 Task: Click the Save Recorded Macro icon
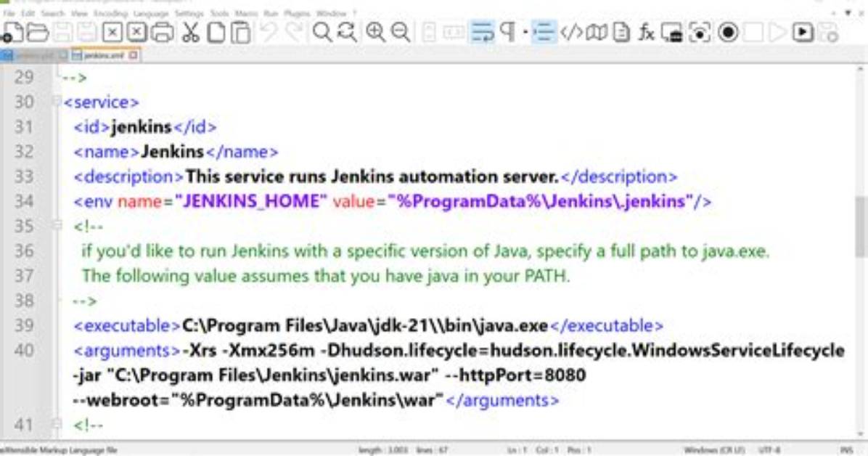tap(828, 33)
